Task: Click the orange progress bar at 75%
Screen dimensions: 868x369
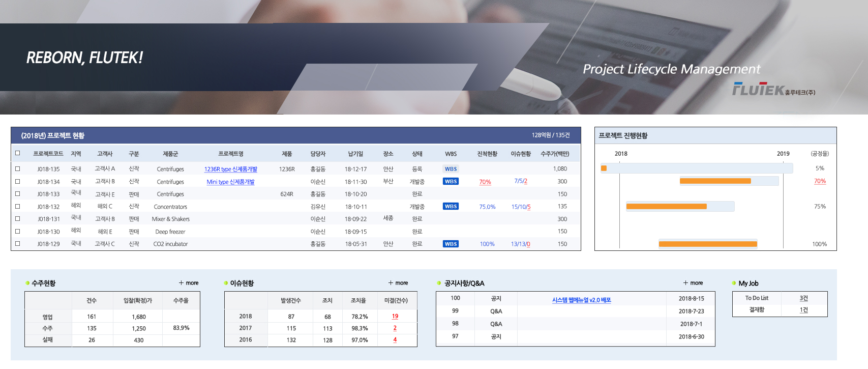Action: (666, 206)
